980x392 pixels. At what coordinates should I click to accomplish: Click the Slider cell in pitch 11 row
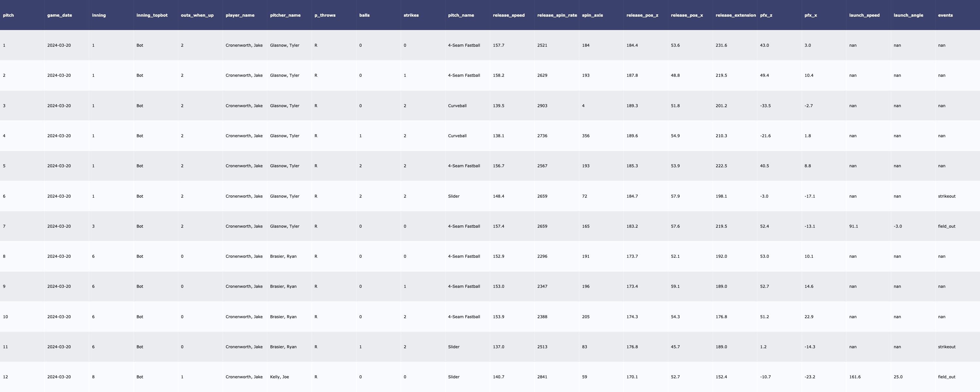453,347
